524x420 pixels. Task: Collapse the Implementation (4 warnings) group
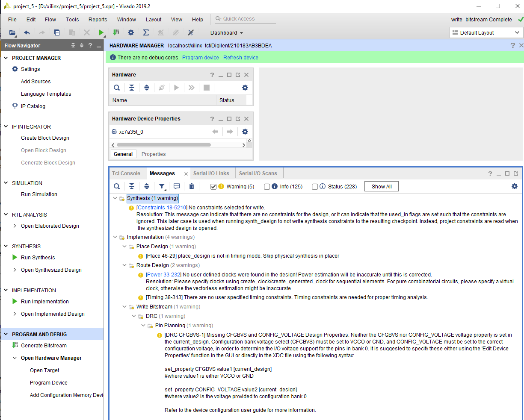(115, 237)
